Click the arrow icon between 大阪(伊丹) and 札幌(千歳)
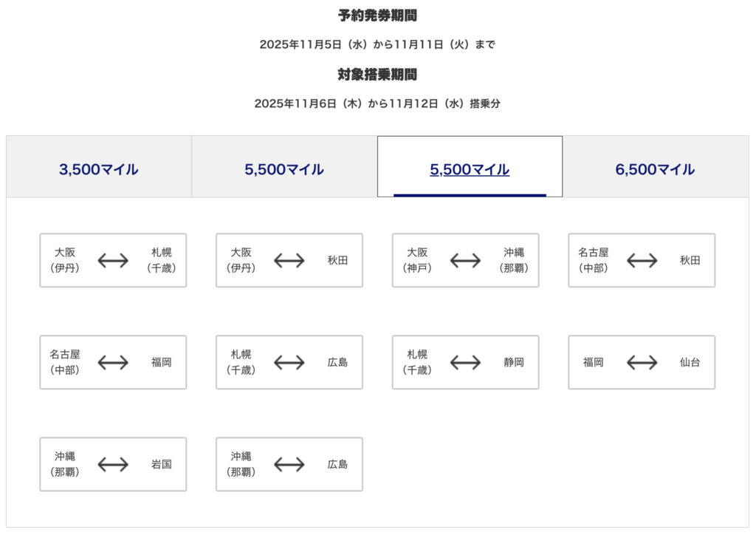This screenshot has width=756, height=535. (x=113, y=261)
